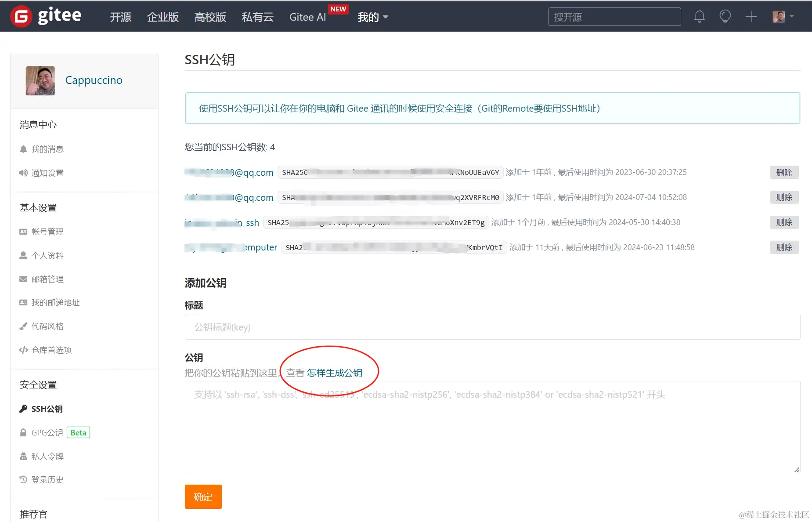Click the fingerprint ending KNoUUEaV6Y
The image size is (812, 522).
391,172
